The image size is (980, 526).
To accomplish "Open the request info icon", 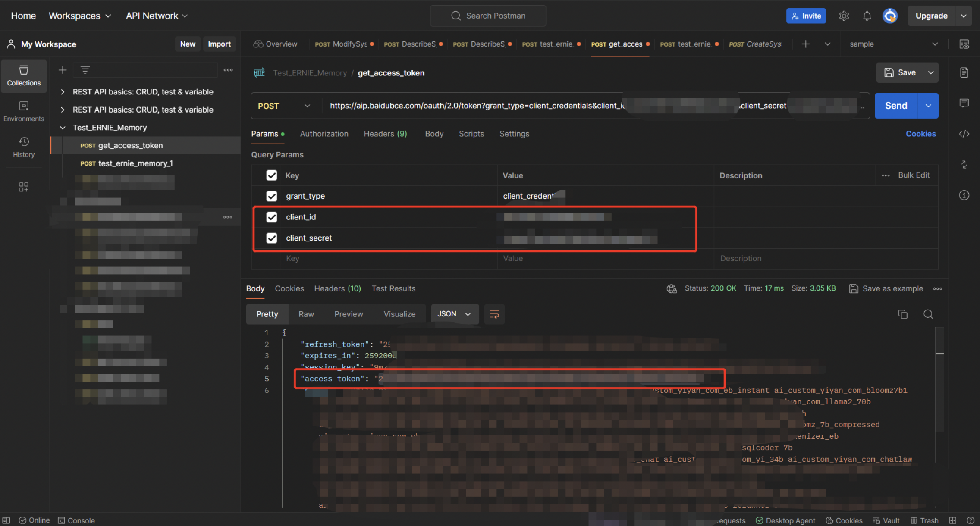I will tap(964, 195).
